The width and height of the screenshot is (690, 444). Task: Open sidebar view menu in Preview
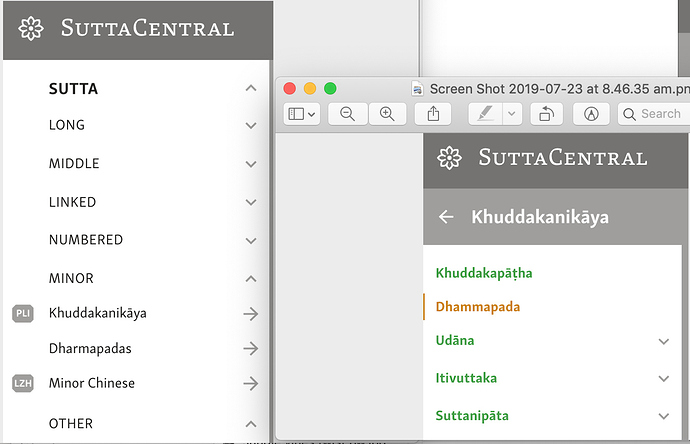click(x=301, y=114)
